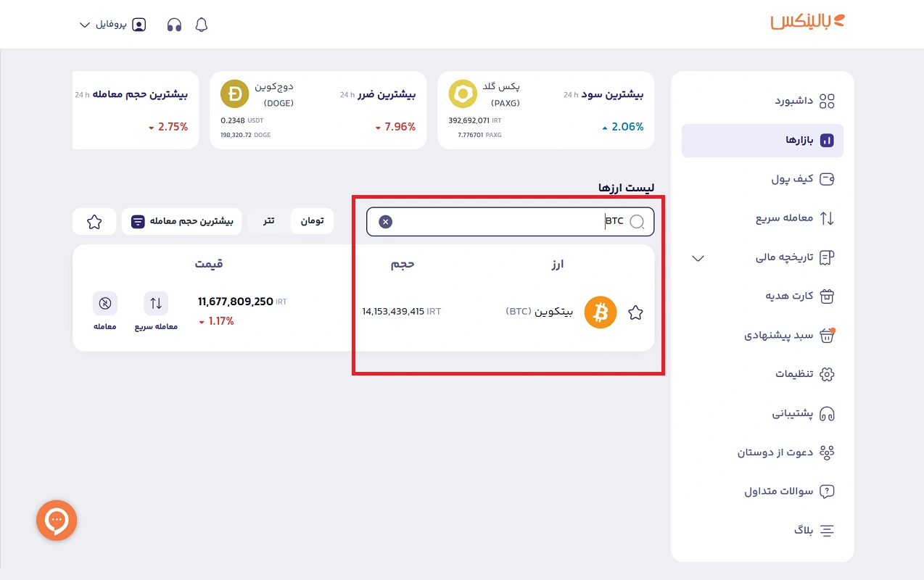Click the کیف پول wallet icon

827,178
